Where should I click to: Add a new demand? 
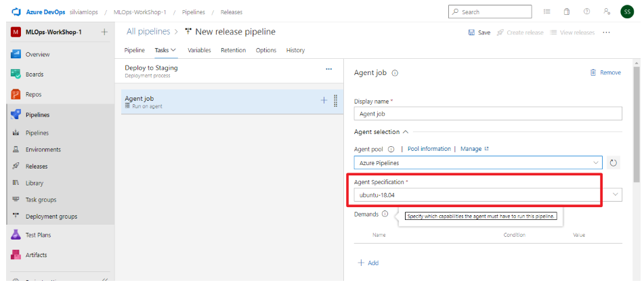(368, 263)
